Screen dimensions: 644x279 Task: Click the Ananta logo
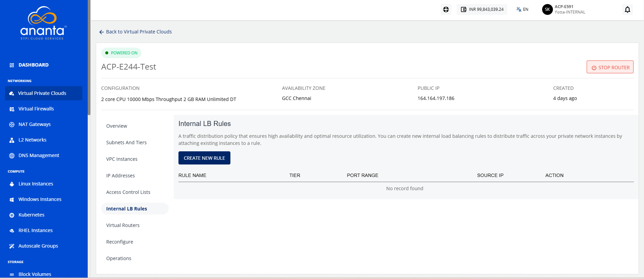click(43, 23)
